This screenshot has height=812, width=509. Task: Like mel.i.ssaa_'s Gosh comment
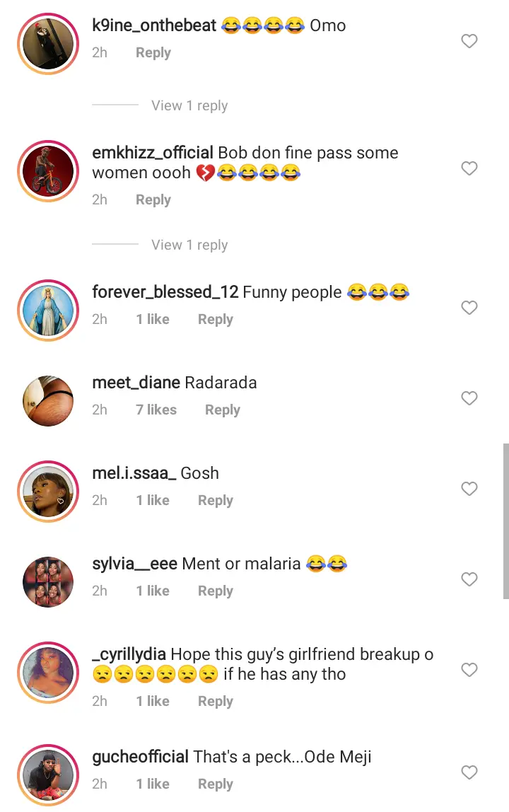[469, 489]
